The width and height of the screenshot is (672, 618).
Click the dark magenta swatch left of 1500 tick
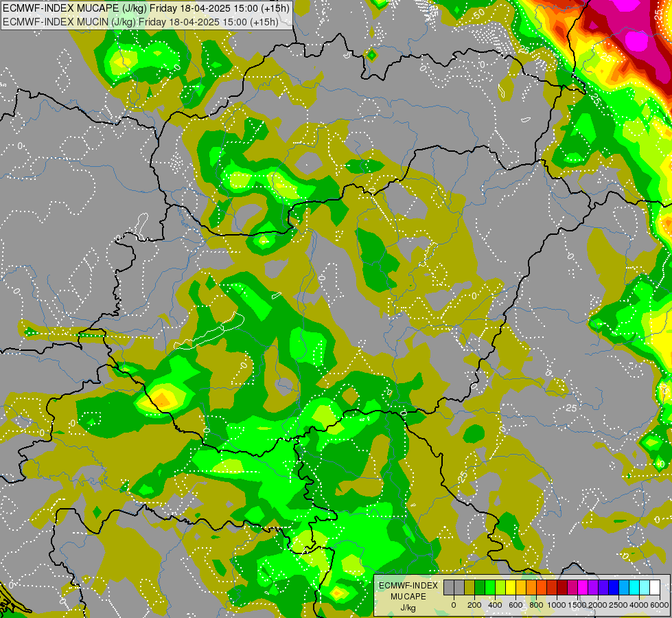click(x=572, y=588)
